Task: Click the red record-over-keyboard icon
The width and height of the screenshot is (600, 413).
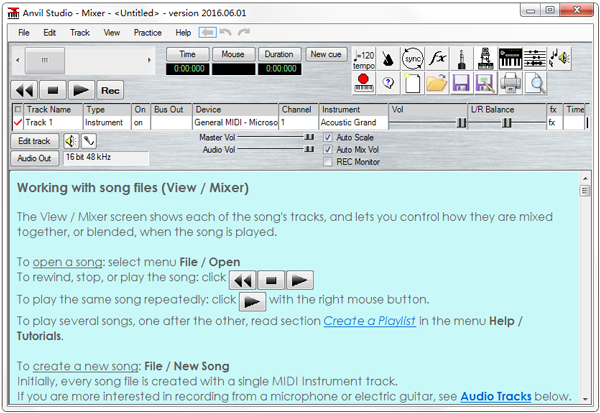Action: tap(364, 83)
